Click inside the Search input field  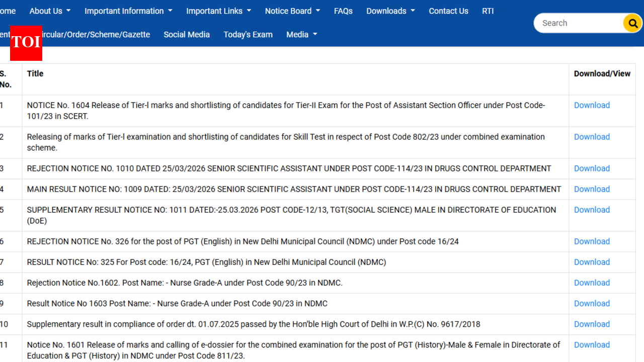coord(579,23)
